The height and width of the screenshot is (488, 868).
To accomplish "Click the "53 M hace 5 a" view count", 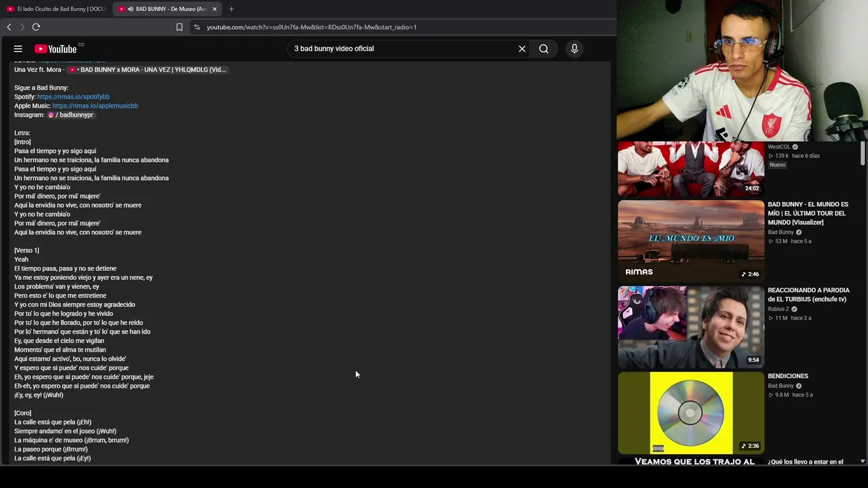I will (789, 241).
